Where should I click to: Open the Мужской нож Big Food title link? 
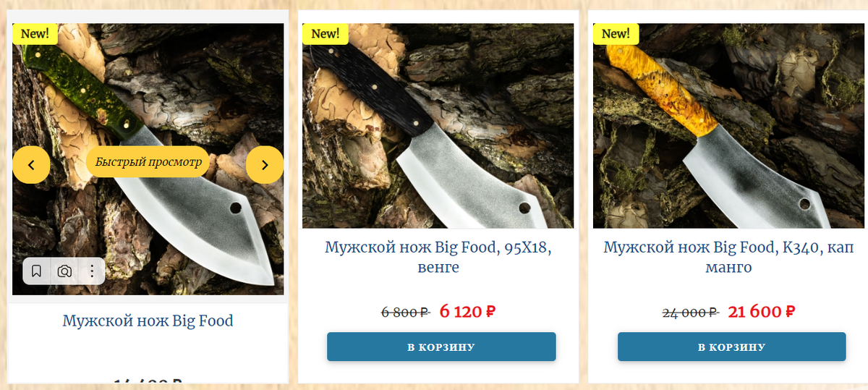click(148, 321)
